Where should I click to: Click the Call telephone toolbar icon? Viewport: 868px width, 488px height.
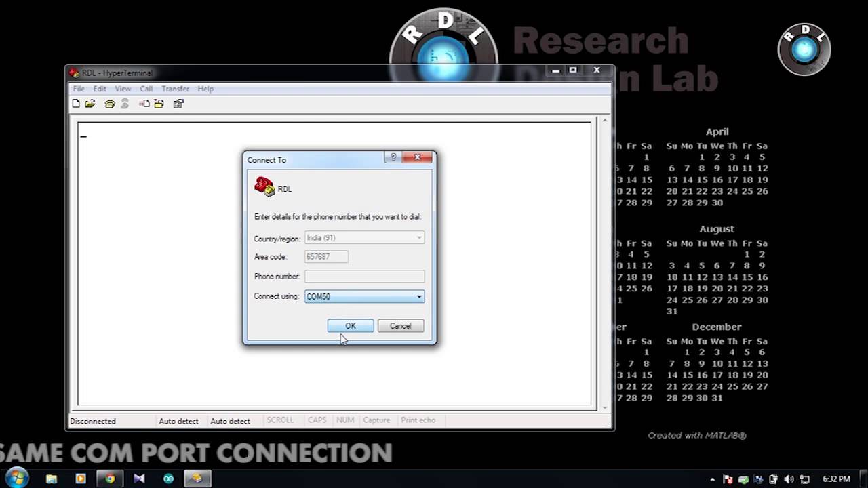click(x=110, y=104)
